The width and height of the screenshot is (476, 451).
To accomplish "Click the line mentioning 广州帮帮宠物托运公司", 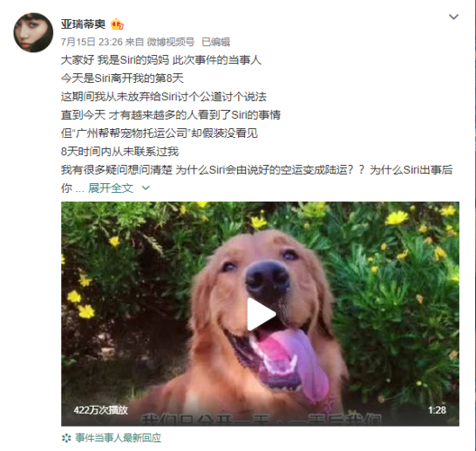I will (160, 133).
